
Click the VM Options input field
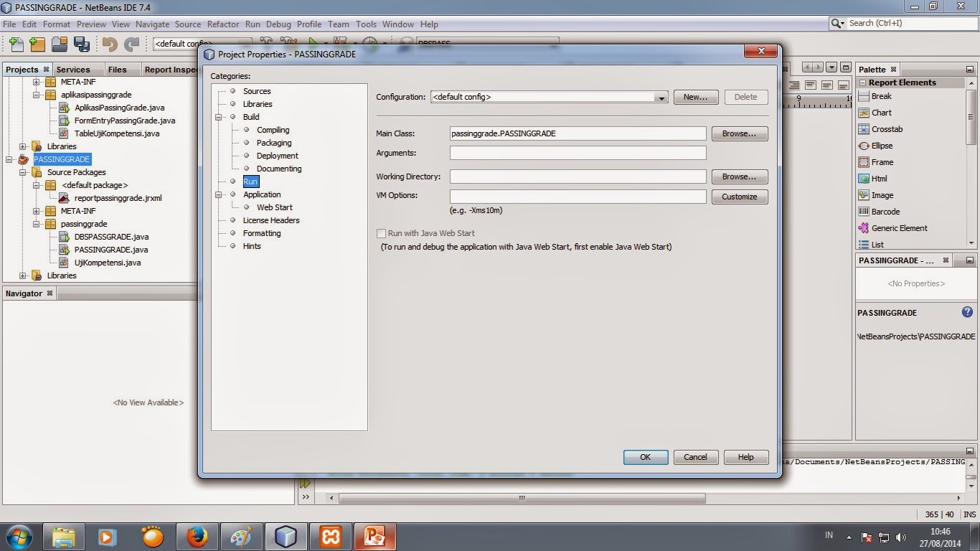click(x=578, y=197)
